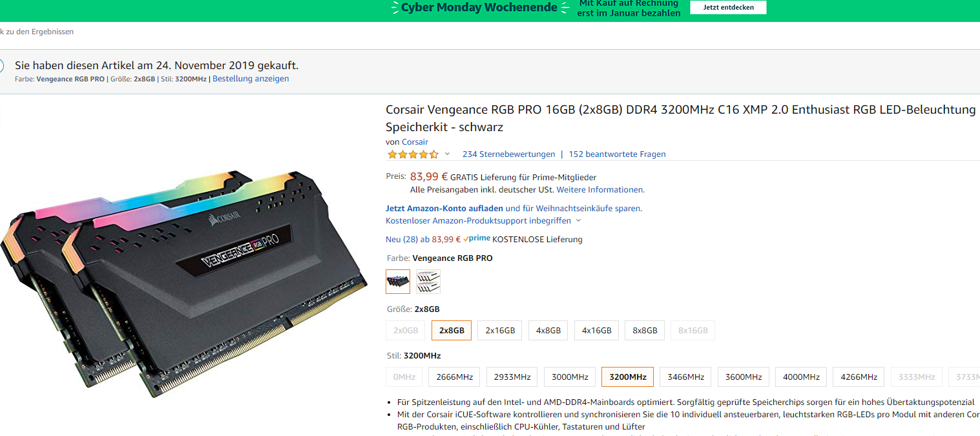980x436 pixels.
Task: Click the star rating icons
Action: point(413,154)
